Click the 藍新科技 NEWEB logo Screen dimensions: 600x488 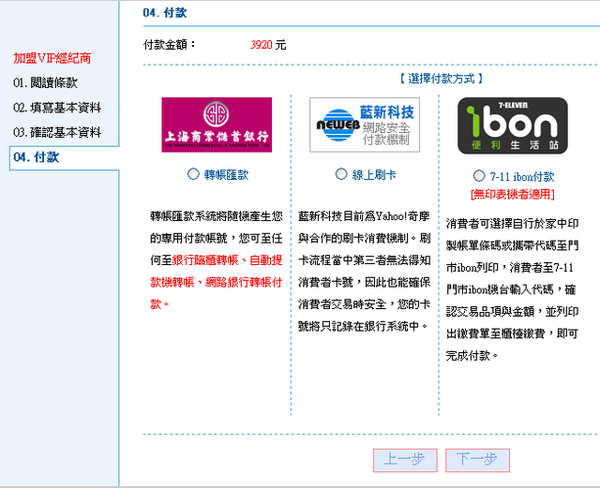click(364, 125)
